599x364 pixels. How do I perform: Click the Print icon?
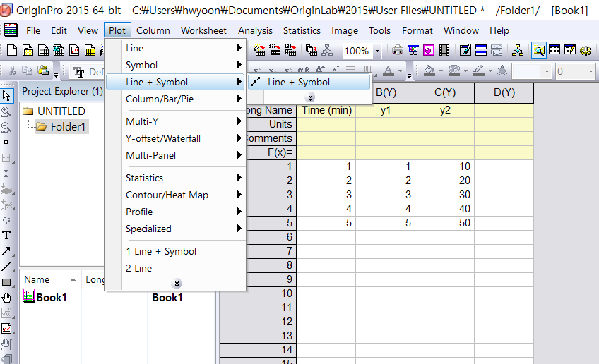tap(397, 50)
